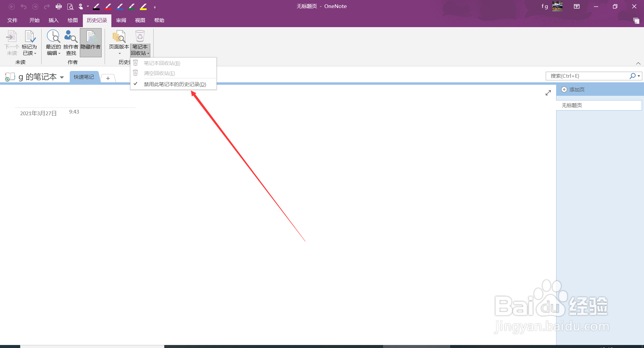Open Ribbon Display Options icon

point(577,6)
